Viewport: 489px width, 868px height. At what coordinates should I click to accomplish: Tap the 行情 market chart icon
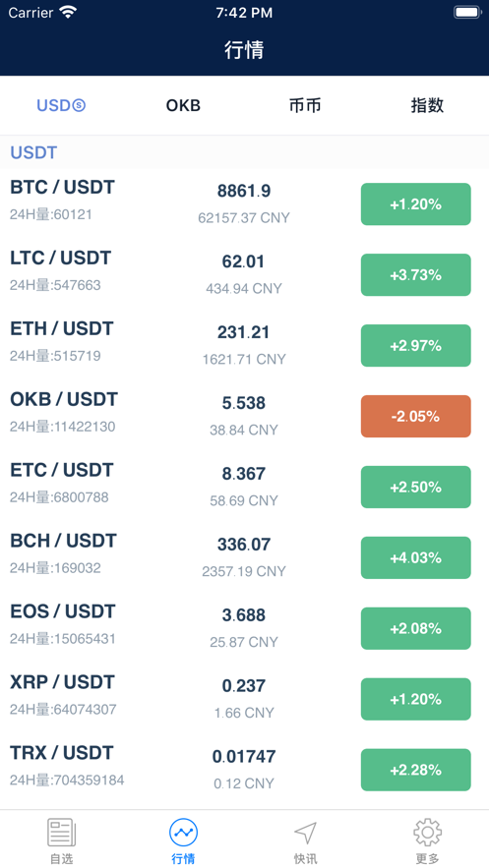tap(183, 833)
